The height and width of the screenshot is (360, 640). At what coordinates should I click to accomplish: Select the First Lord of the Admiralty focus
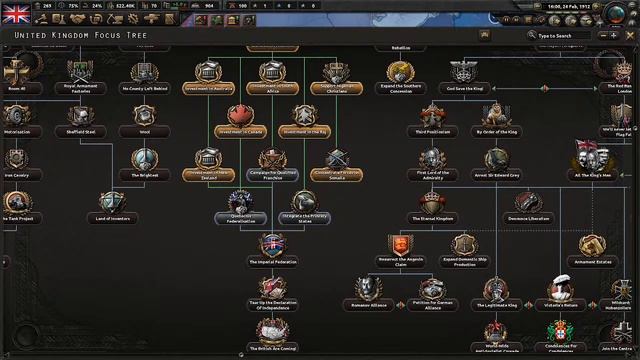(x=433, y=165)
